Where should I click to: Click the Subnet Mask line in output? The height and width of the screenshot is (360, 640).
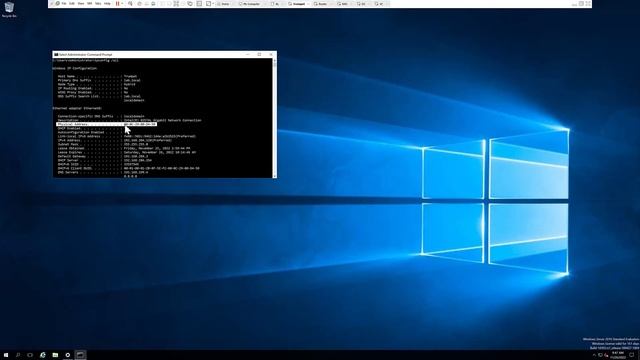(x=103, y=144)
